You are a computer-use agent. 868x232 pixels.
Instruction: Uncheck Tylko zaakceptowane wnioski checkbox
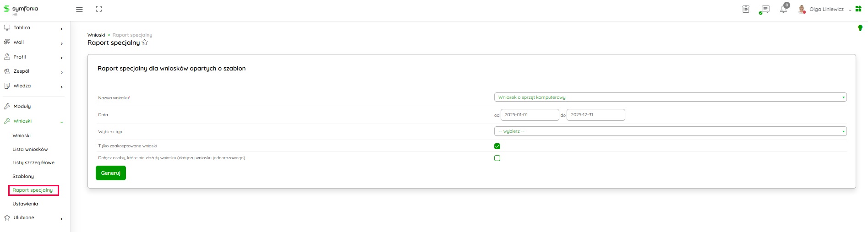coord(497,146)
